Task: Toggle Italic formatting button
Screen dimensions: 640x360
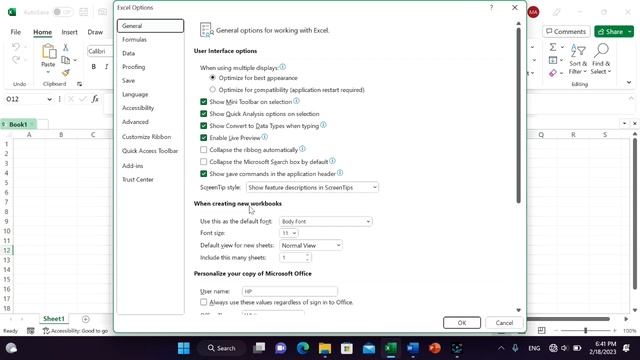Action: tap(107, 67)
